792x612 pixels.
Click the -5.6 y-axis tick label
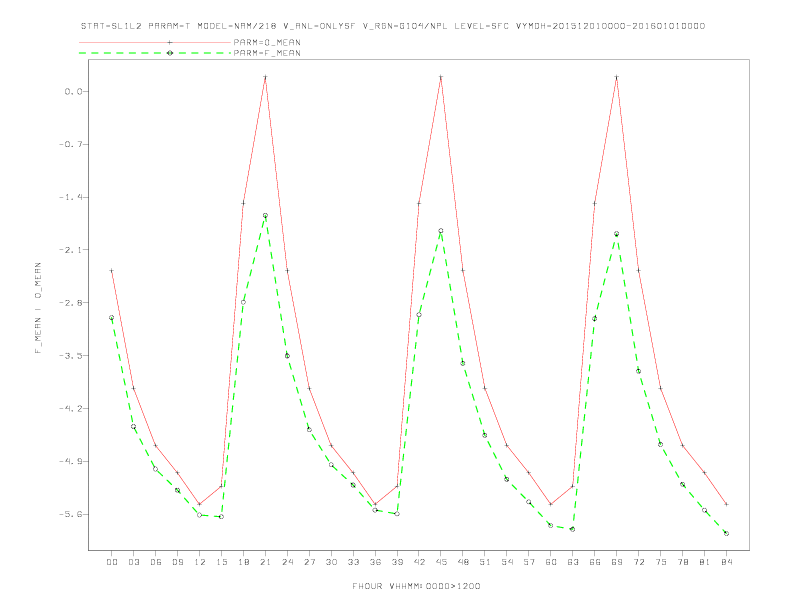tap(71, 515)
